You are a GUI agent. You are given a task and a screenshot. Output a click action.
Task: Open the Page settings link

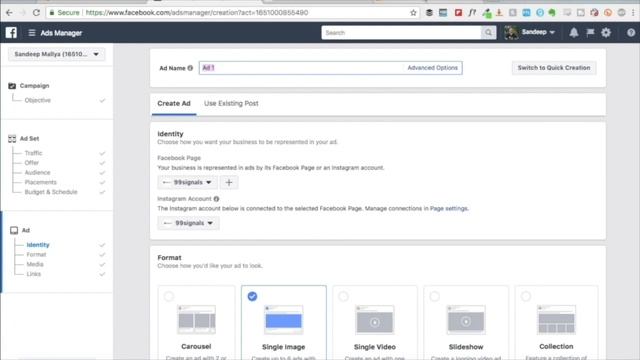point(449,209)
